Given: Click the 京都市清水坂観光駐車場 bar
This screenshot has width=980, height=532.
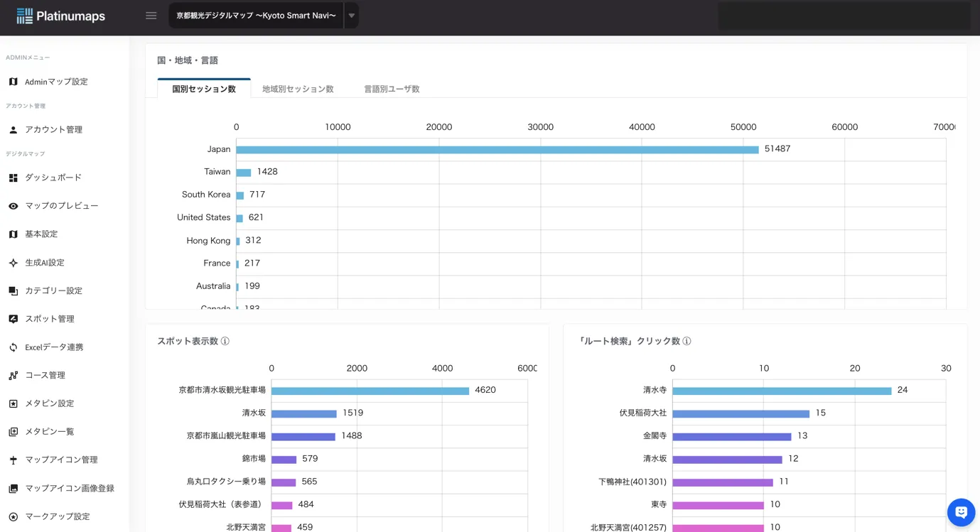Looking at the screenshot, I should pos(370,391).
